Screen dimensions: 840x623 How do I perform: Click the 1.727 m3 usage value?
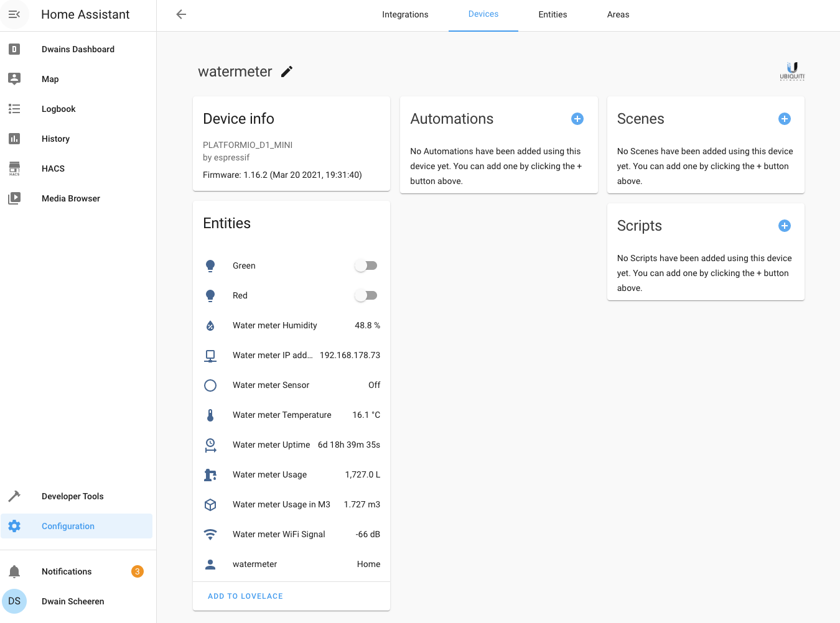(362, 504)
